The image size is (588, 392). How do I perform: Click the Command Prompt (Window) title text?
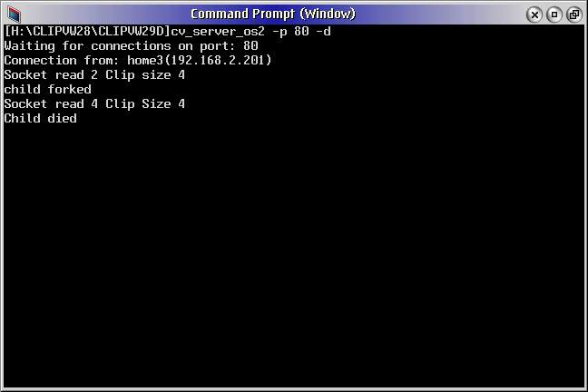pyautogui.click(x=272, y=14)
